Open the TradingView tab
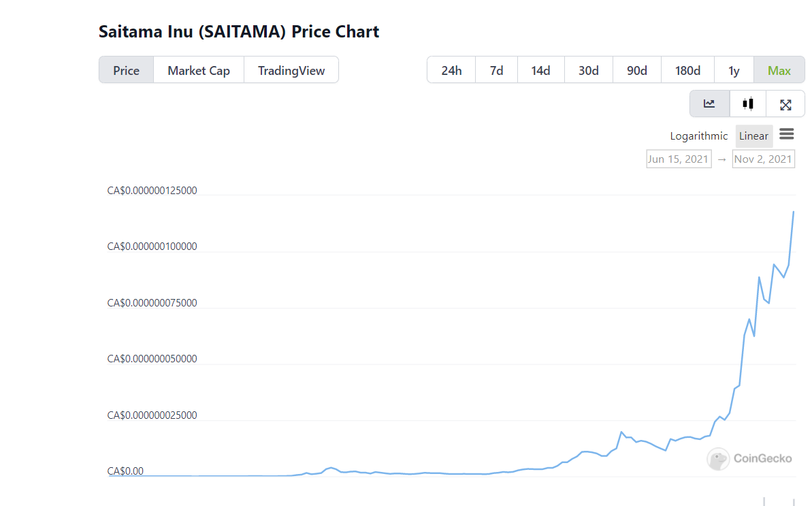This screenshot has height=506, width=812. point(291,70)
